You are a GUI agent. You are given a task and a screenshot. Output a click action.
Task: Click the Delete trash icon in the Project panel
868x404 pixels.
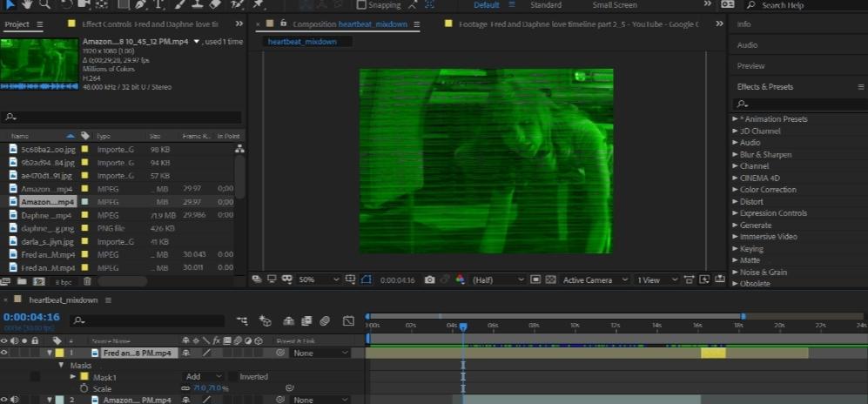click(x=87, y=281)
